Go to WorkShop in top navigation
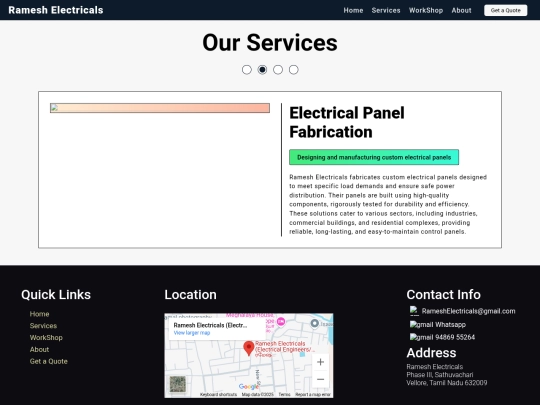540x405 pixels. tap(426, 10)
